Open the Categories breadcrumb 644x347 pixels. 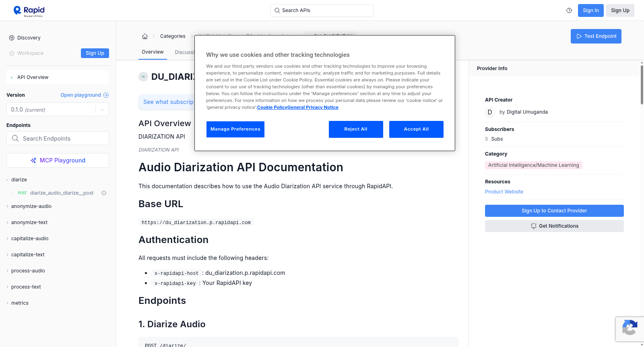point(173,36)
